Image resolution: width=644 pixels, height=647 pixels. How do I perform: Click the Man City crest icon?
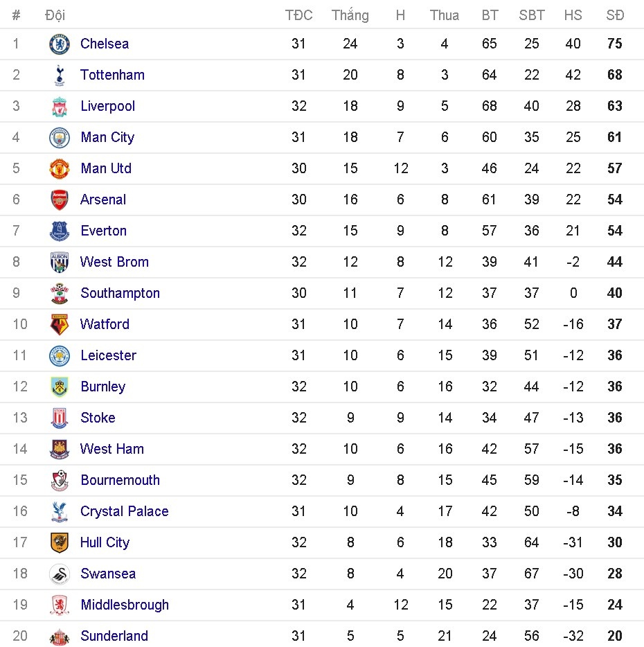(x=60, y=138)
